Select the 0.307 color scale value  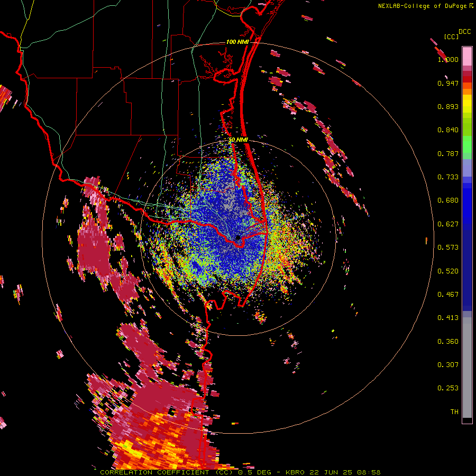[448, 365]
